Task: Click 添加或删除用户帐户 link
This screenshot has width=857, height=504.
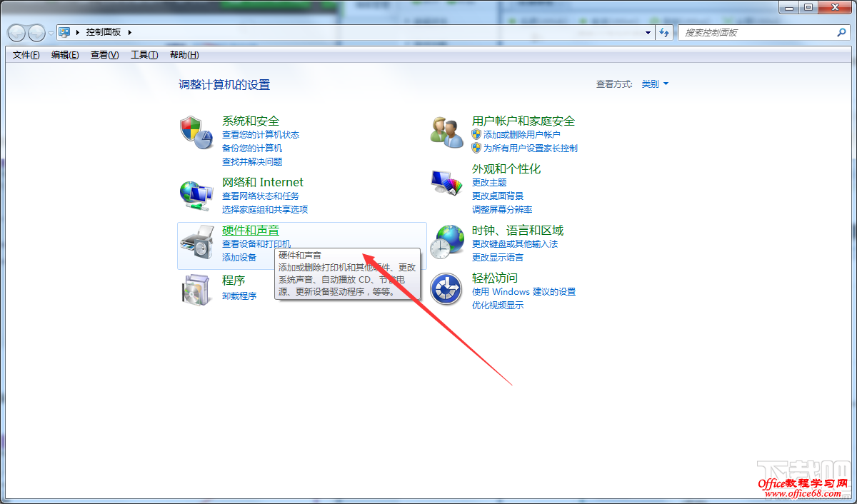Action: point(522,134)
